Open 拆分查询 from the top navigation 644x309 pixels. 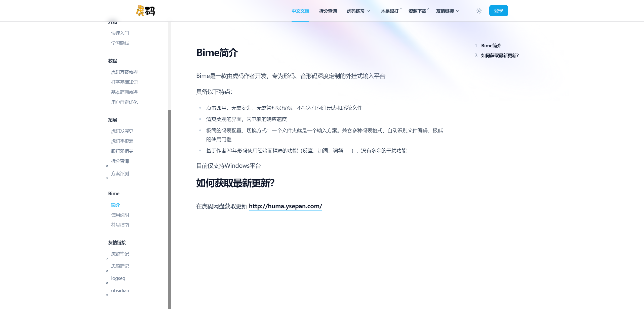click(x=328, y=11)
